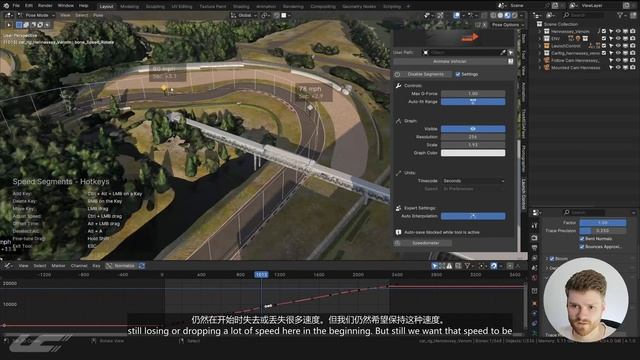Switch to the Geometry Nodes workspace tab
This screenshot has width=640, height=360.
coord(359,7)
